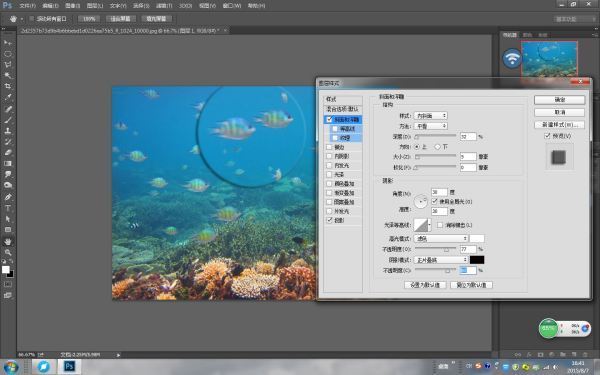Click Make Default button
The image size is (600, 375).
(x=425, y=285)
